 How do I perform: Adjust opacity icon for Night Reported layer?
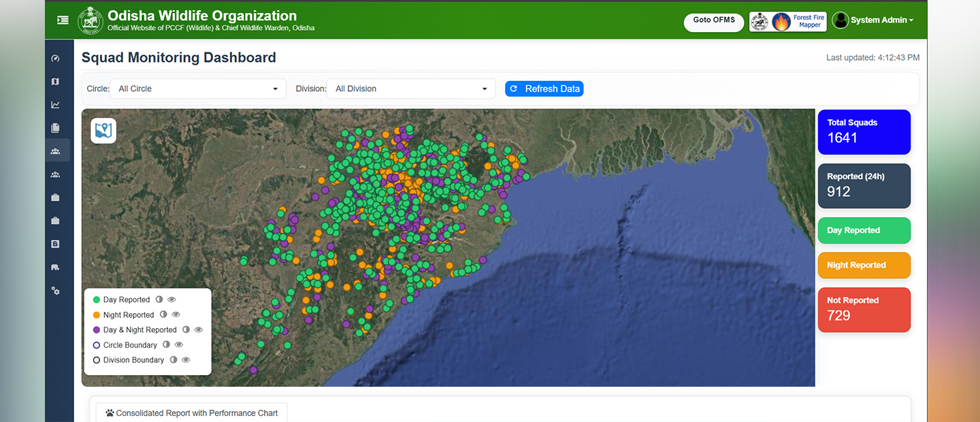click(163, 314)
